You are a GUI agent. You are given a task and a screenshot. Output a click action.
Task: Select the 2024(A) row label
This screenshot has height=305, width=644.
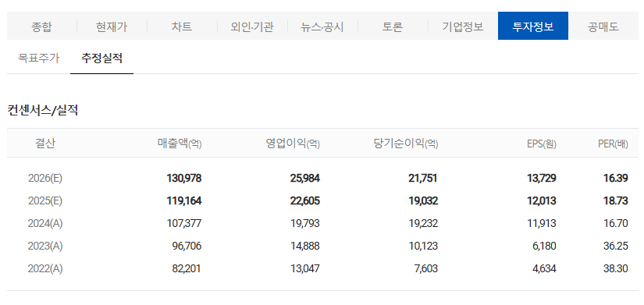pyautogui.click(x=45, y=223)
